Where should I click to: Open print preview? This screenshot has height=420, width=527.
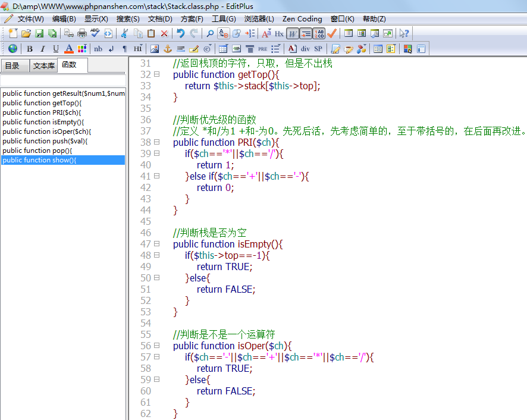click(x=69, y=33)
